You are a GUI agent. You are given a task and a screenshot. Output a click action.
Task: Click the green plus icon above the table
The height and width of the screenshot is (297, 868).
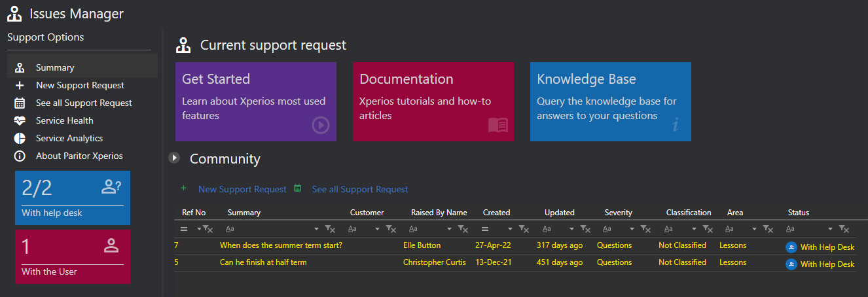point(184,188)
